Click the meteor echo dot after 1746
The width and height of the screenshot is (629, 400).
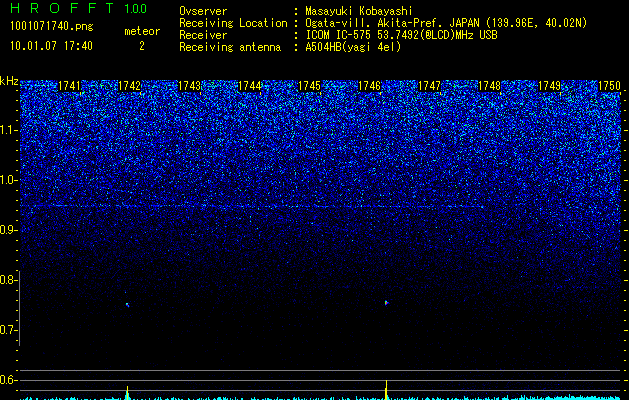[x=386, y=303]
